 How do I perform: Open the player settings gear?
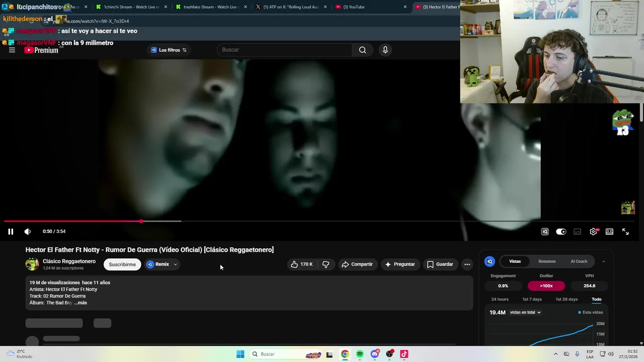coord(593,231)
